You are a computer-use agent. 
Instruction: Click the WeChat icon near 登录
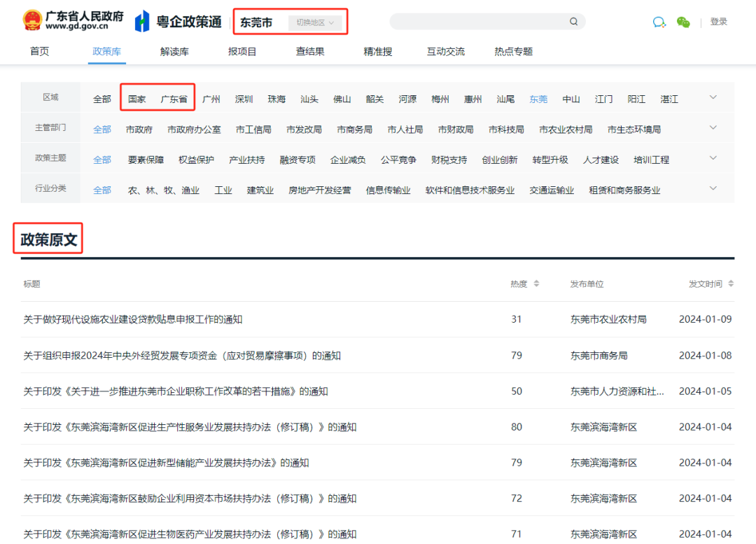tap(683, 22)
